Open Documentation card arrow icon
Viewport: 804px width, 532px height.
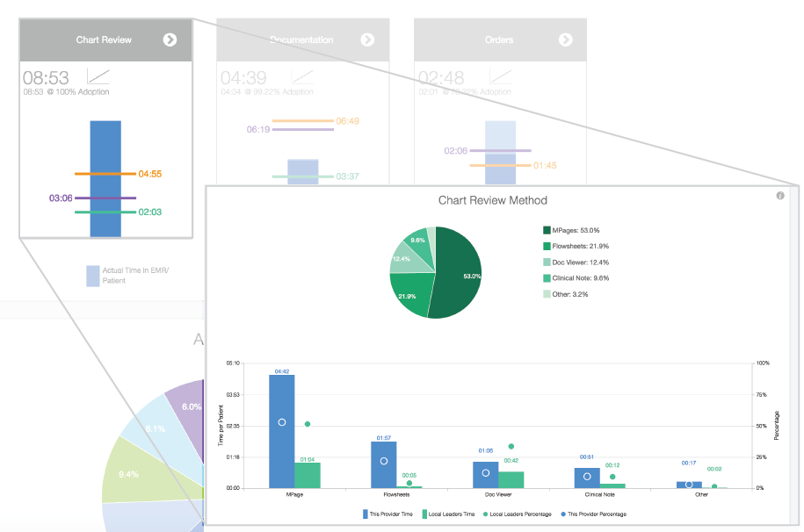pyautogui.click(x=367, y=40)
